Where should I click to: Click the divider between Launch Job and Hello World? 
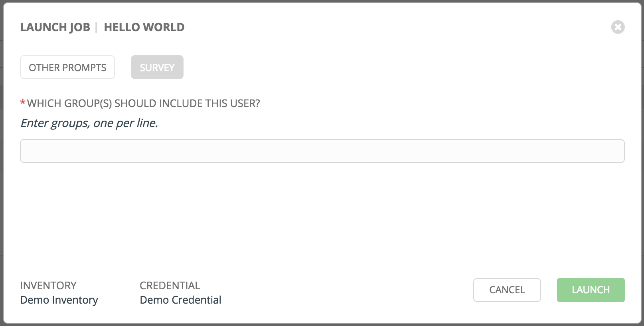point(97,27)
